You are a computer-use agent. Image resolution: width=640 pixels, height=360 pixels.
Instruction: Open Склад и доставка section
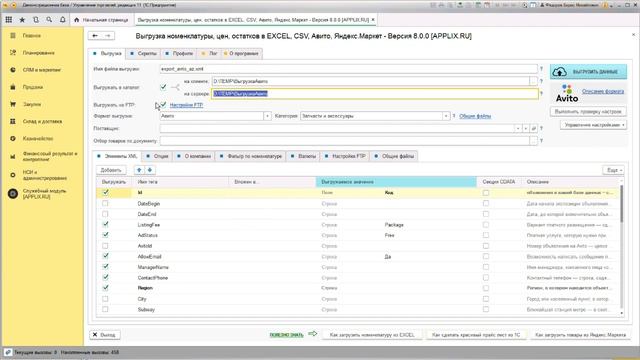(42, 121)
